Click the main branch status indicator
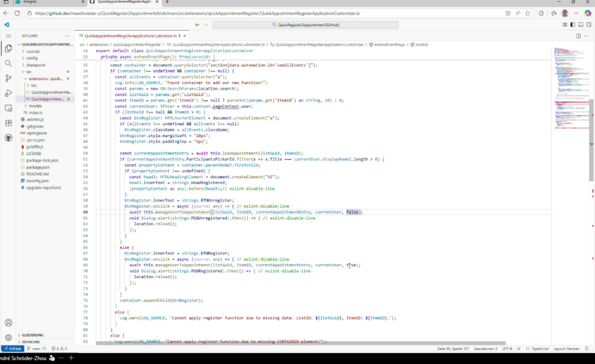This screenshot has height=364, width=595. click(36, 348)
